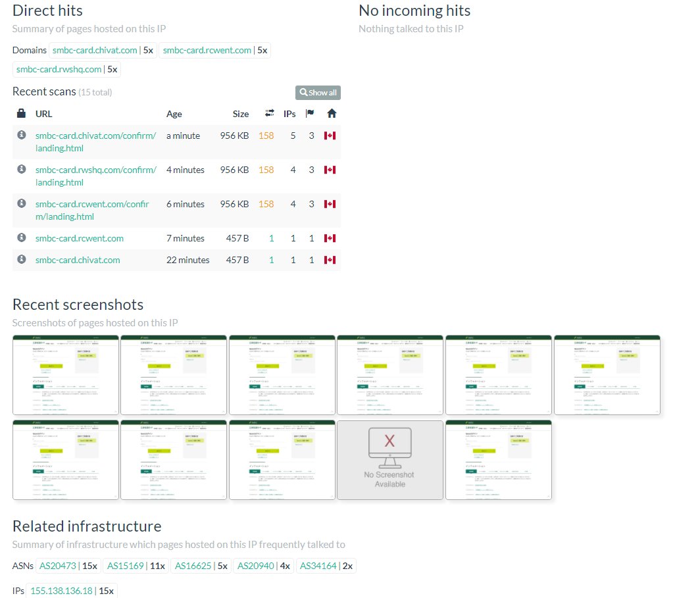Open ASN AS16625 link

[193, 566]
